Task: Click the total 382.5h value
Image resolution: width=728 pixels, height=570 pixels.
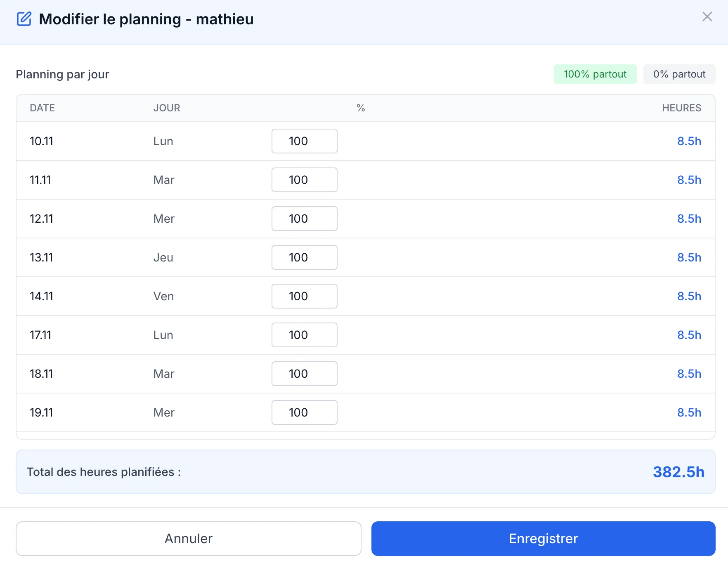Action: [x=678, y=472]
